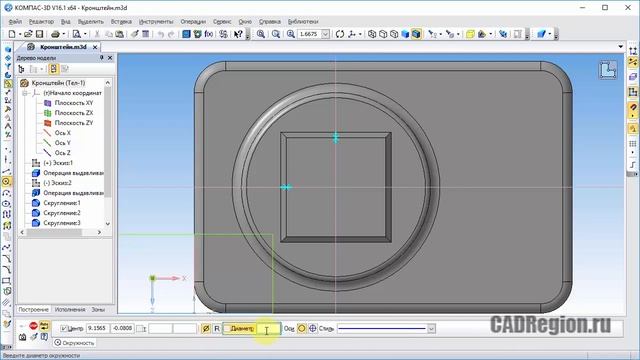This screenshot has width=640, height=360.
Task: Click the Paste icon in the toolbar
Action: click(x=120, y=34)
